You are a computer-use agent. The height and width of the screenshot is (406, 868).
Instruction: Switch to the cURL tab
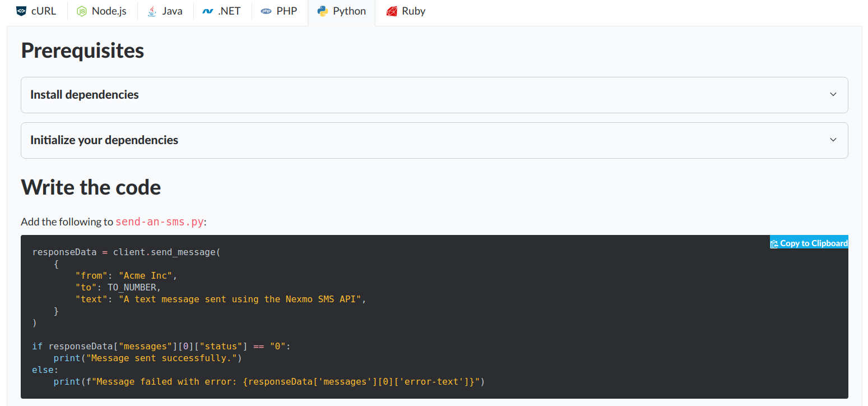point(36,11)
